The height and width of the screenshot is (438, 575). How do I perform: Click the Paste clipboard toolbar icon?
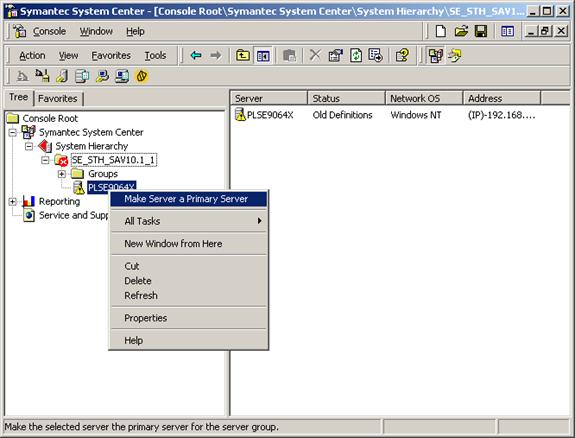[289, 55]
